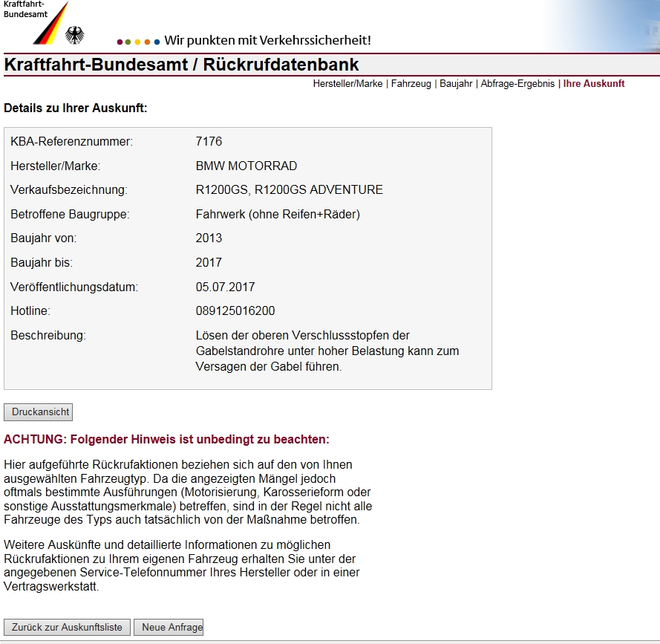
Task: Go to the Hersteller/Marke step
Action: click(347, 84)
